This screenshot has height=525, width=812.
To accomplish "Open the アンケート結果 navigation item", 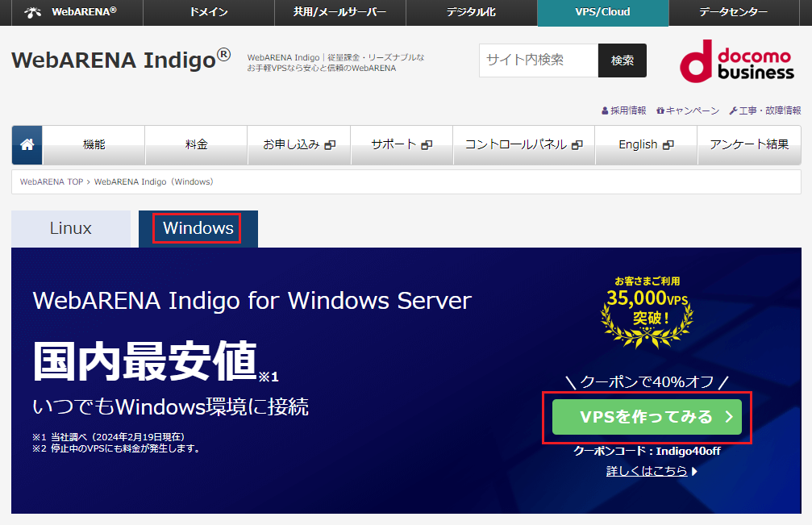I will (x=749, y=145).
